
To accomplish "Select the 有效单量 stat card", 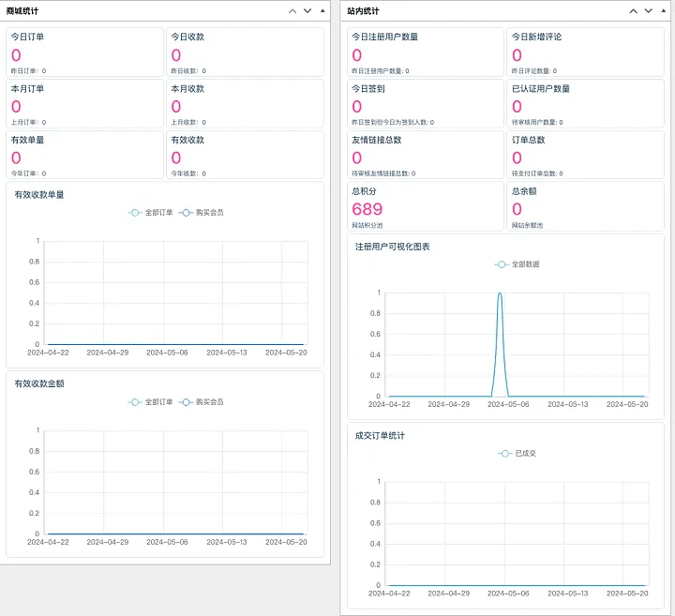I will click(84, 155).
